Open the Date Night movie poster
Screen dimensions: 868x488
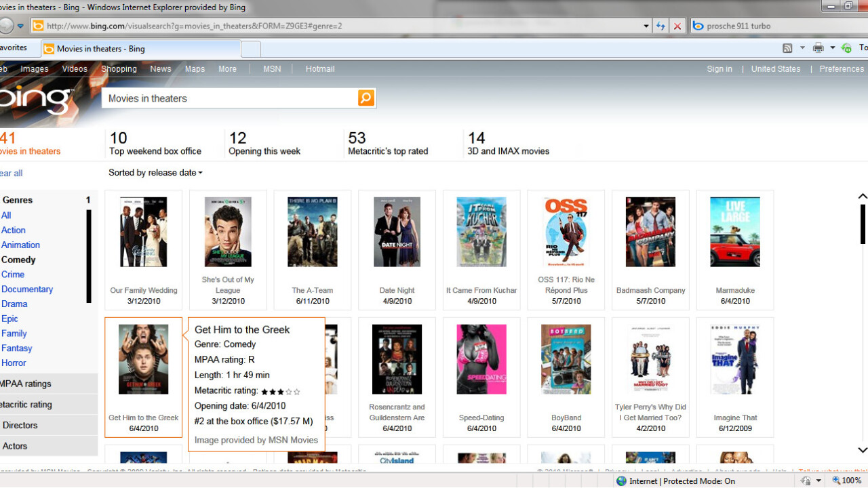(x=397, y=232)
